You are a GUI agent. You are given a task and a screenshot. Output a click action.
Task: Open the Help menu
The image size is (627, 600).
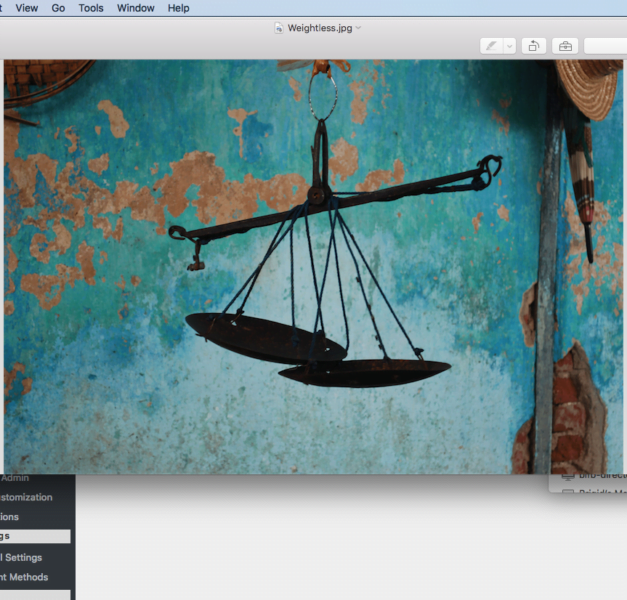click(x=178, y=8)
